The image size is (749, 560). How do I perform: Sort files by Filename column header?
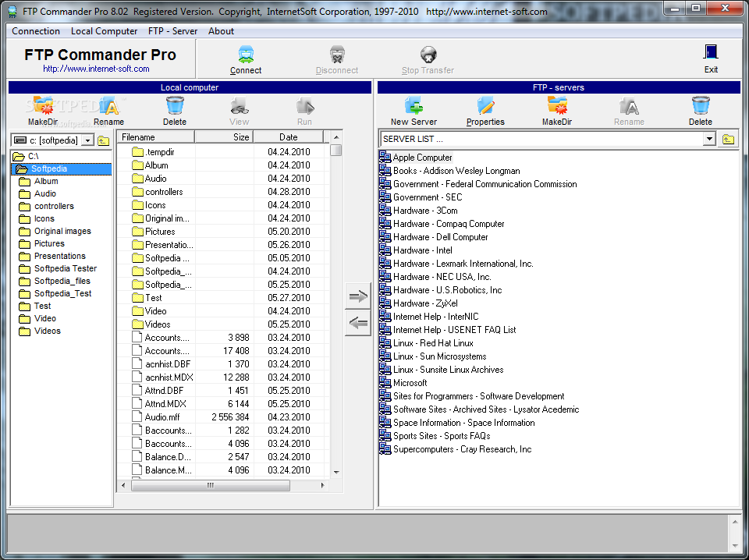click(x=156, y=137)
